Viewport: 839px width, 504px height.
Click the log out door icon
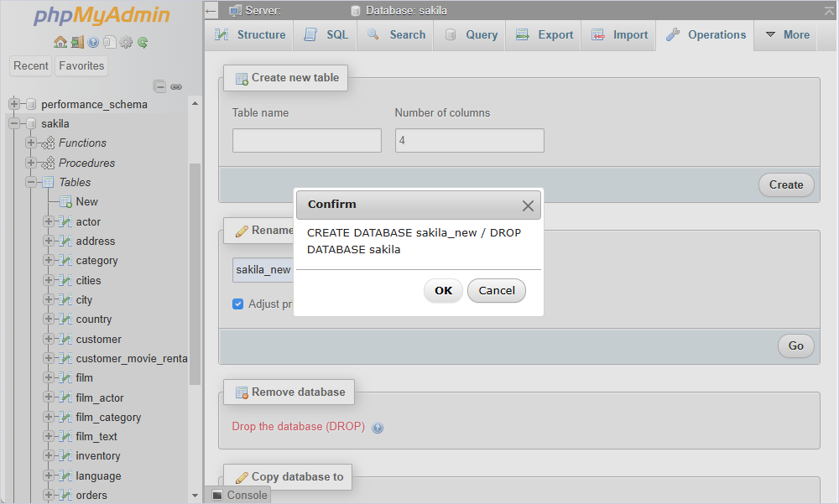[x=77, y=42]
